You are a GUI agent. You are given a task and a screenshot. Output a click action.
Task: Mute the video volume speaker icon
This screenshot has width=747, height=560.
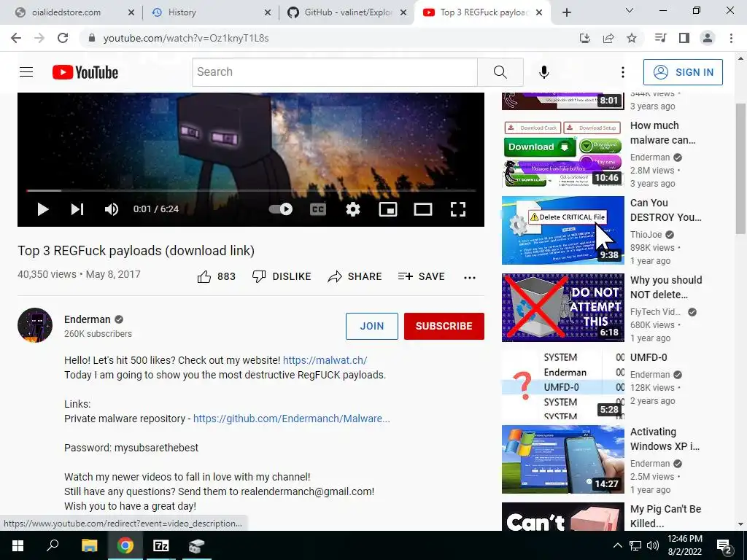coord(112,209)
